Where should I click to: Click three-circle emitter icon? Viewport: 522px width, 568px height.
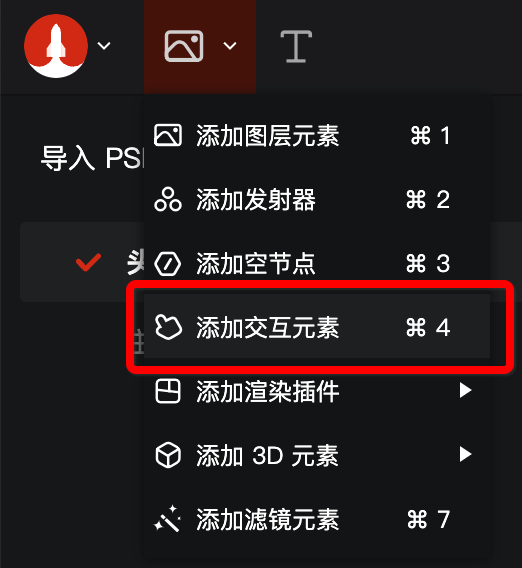pos(168,199)
